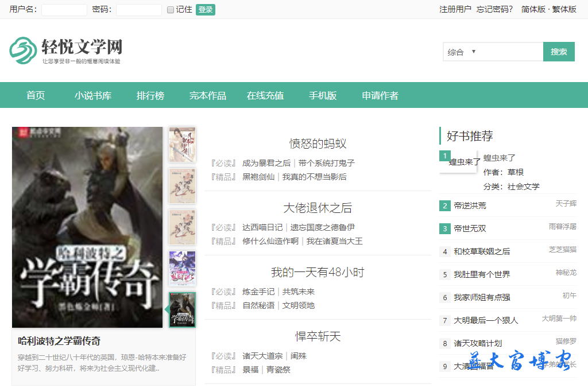Open 我肚里有个世界 in recommendations

(482, 274)
